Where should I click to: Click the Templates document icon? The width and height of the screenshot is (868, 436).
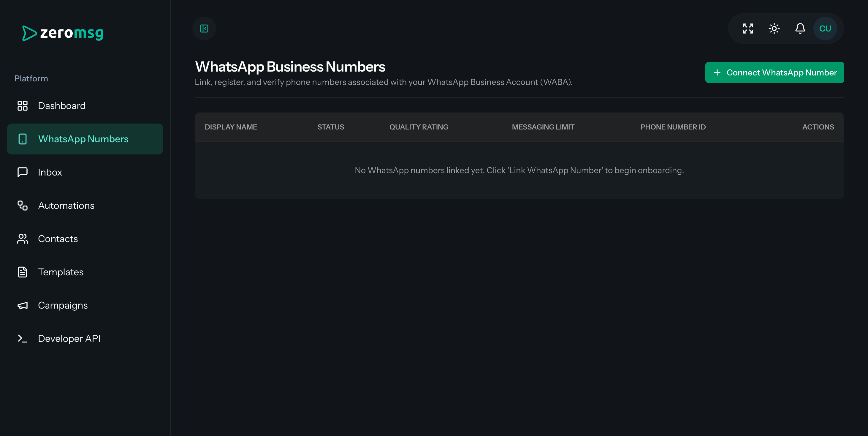[x=23, y=272]
